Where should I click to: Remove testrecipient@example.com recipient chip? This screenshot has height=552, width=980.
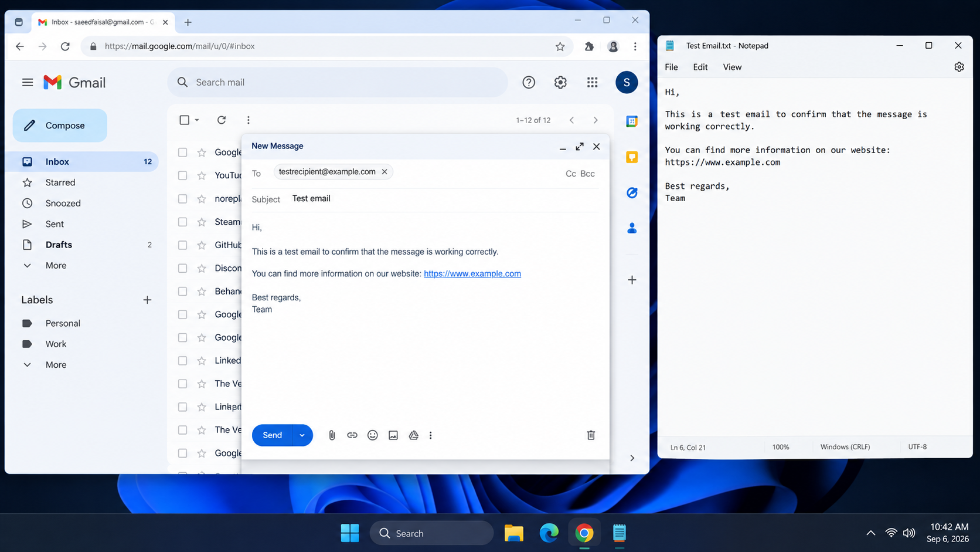tap(384, 172)
